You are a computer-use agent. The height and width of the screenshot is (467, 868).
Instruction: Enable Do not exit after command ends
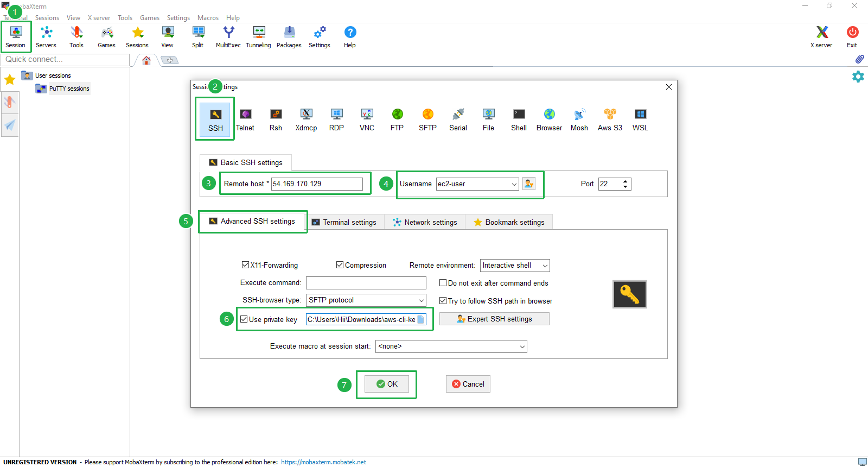[443, 283]
